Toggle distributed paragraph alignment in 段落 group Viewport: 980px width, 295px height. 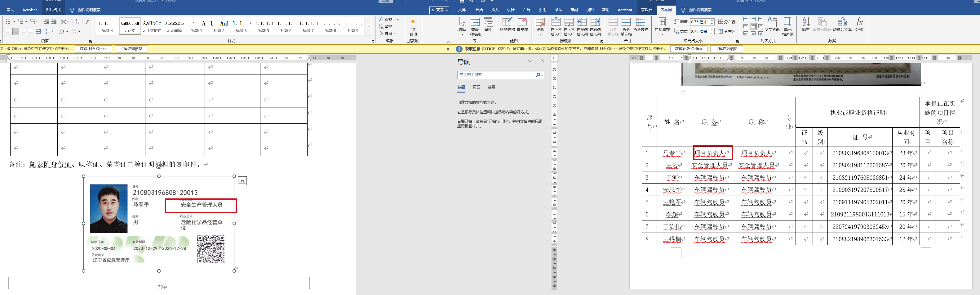coord(38,31)
